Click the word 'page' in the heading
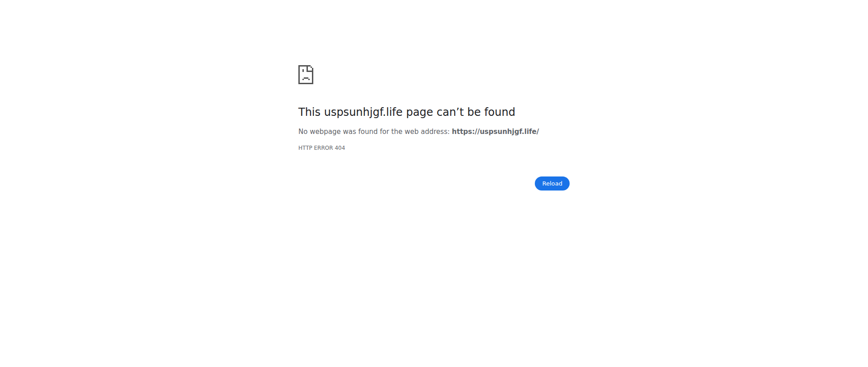868x367 pixels. 420,113
